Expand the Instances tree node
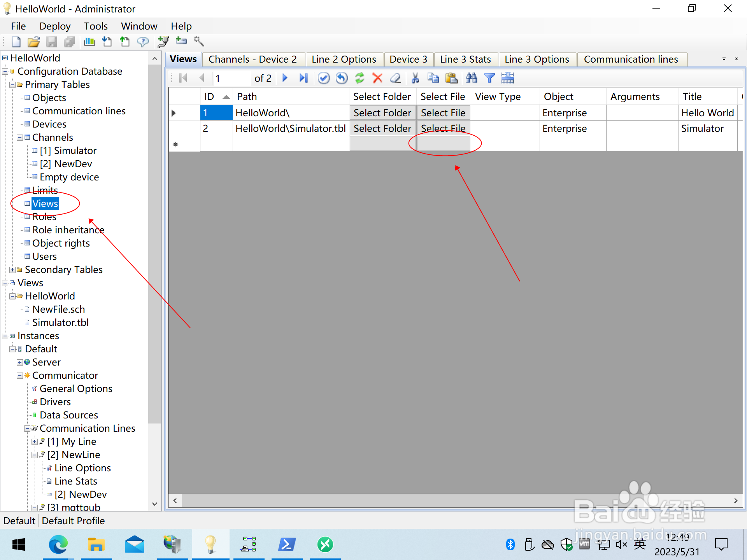This screenshot has height=560, width=747. (x=5, y=335)
